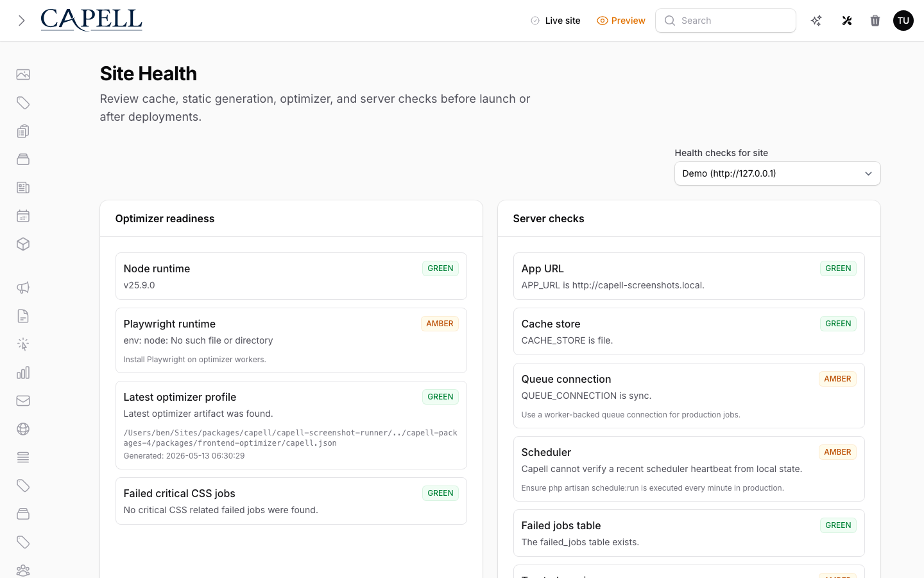924x578 pixels.
Task: Click the v25.9.0 version text
Action: pos(139,285)
